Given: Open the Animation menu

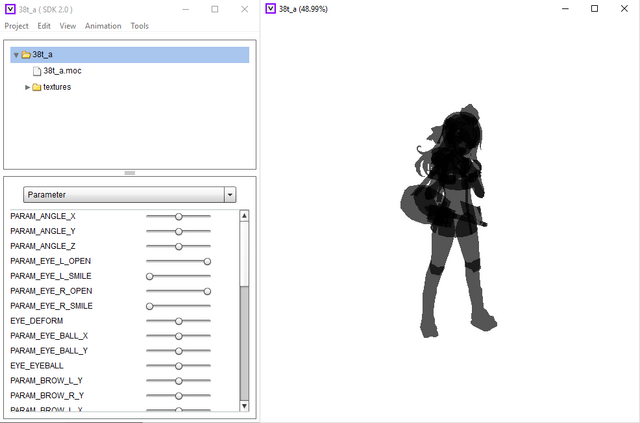Looking at the screenshot, I should (103, 26).
